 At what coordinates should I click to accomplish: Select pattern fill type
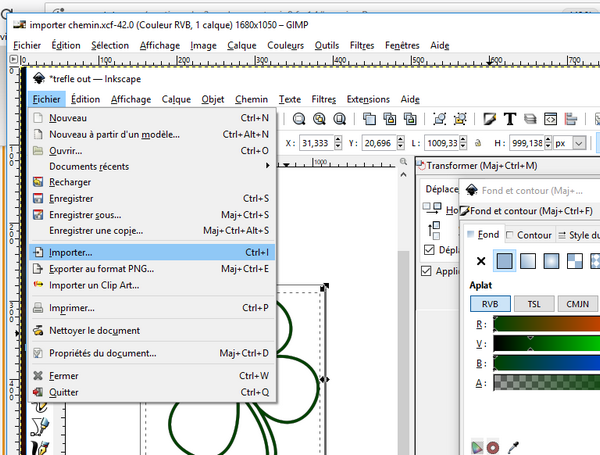click(574, 261)
